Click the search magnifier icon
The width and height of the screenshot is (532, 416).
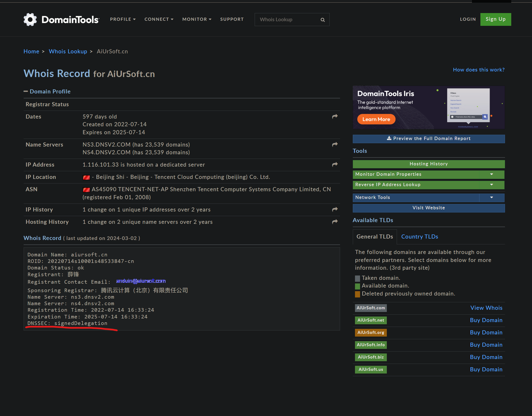point(322,20)
